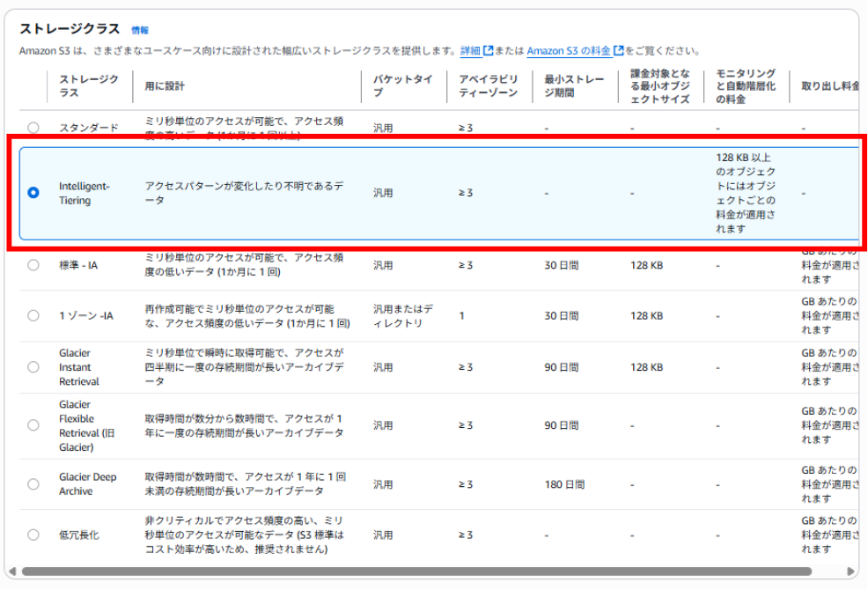Screen dimensions: 868x590
Task: Select the スタンダード storage class radio button
Action: (33, 128)
